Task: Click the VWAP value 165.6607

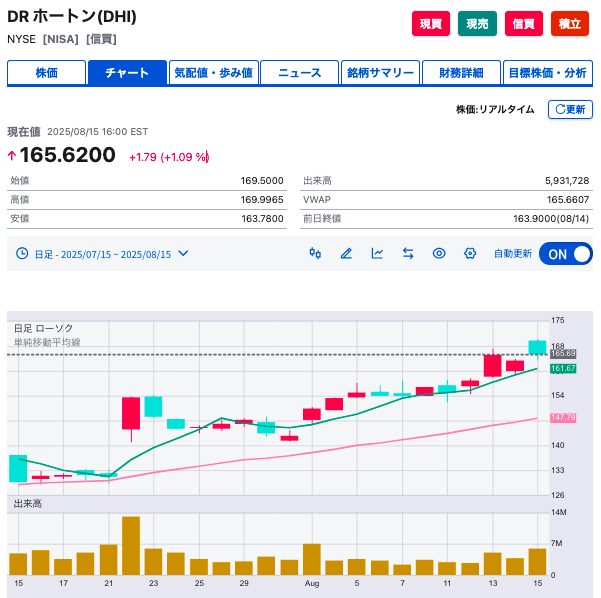Action: click(x=568, y=200)
